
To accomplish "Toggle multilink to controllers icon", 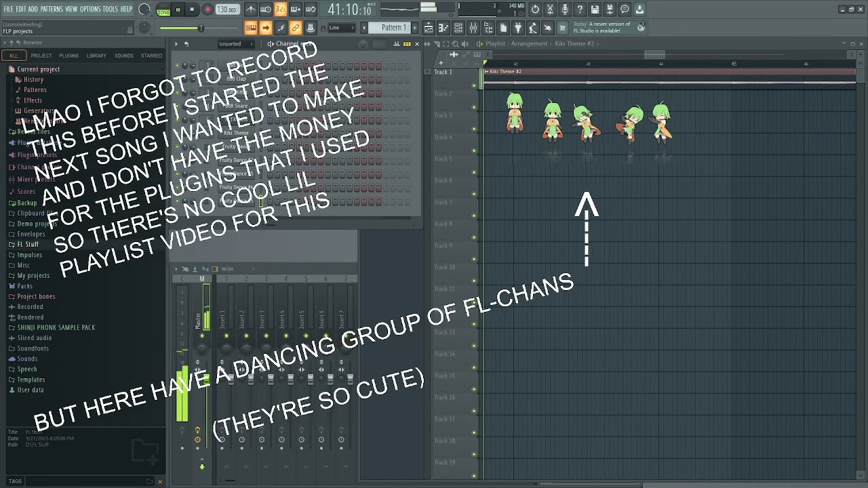I will pos(295,28).
